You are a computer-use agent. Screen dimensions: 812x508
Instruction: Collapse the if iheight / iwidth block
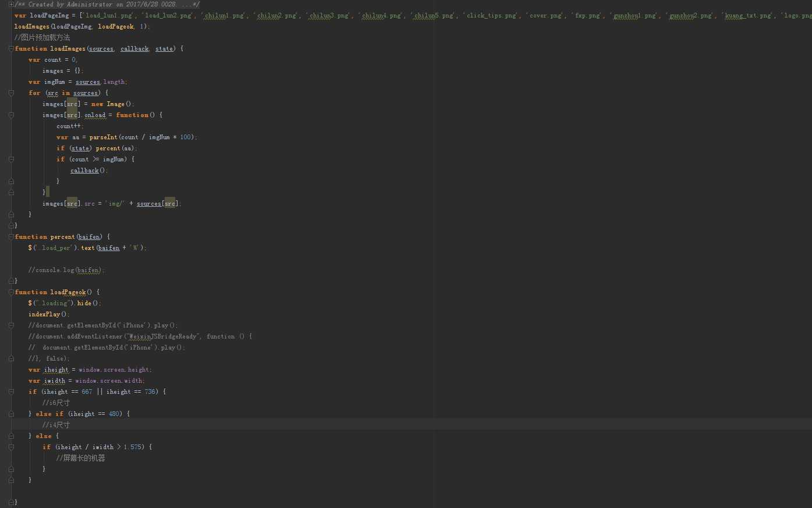tap(11, 447)
